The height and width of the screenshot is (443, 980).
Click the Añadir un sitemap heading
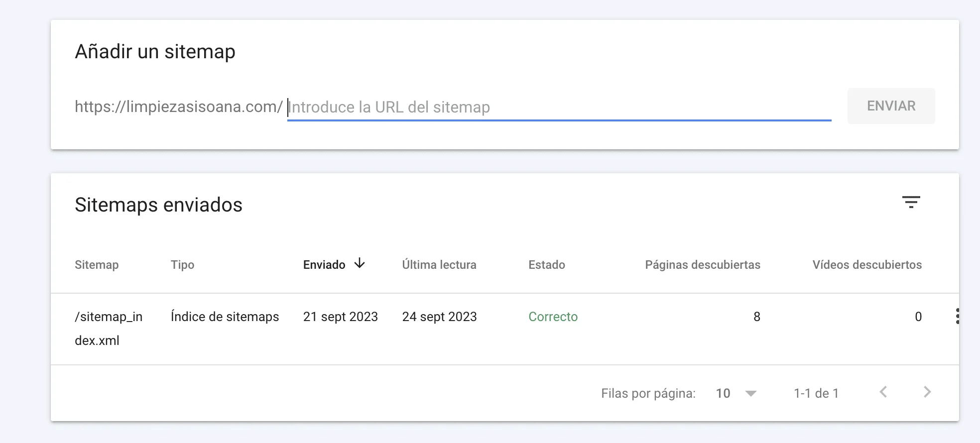tap(155, 51)
